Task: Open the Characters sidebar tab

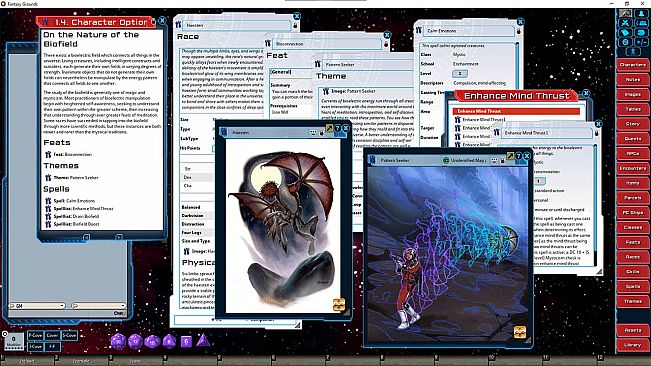Action: 633,65
